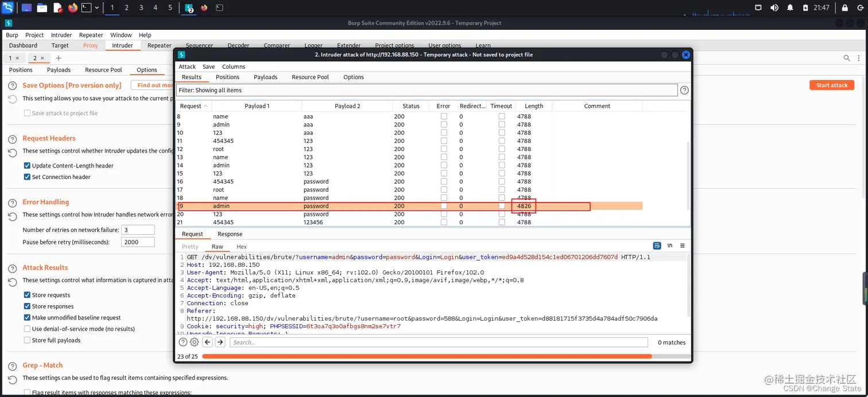Toggle Store requests checkbox
The image size is (868, 397).
tap(27, 295)
